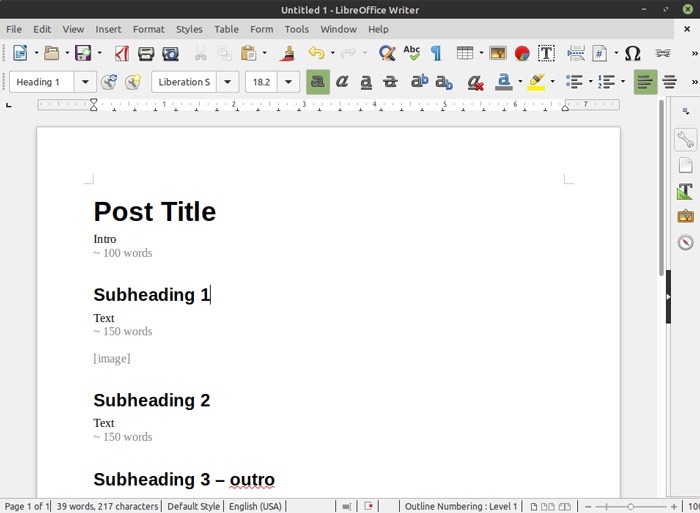Click the zoom slider handle
The height and width of the screenshot is (513, 700).
pos(630,507)
